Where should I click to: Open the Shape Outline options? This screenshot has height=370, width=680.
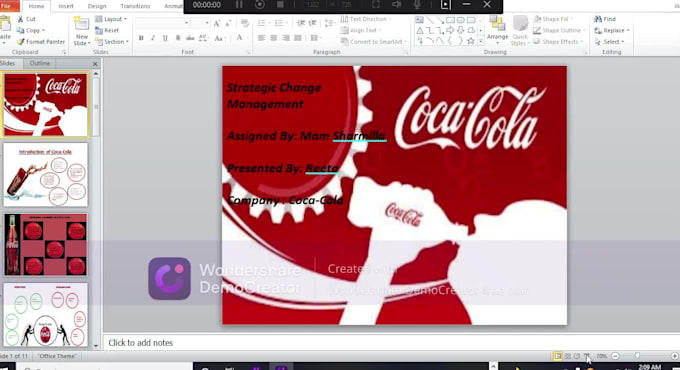[559, 30]
